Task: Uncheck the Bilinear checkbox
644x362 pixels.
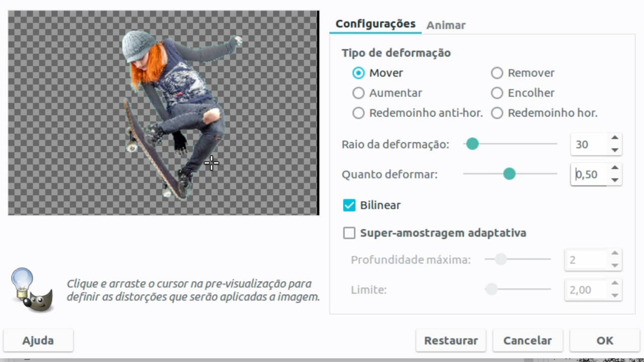Action: tap(349, 205)
